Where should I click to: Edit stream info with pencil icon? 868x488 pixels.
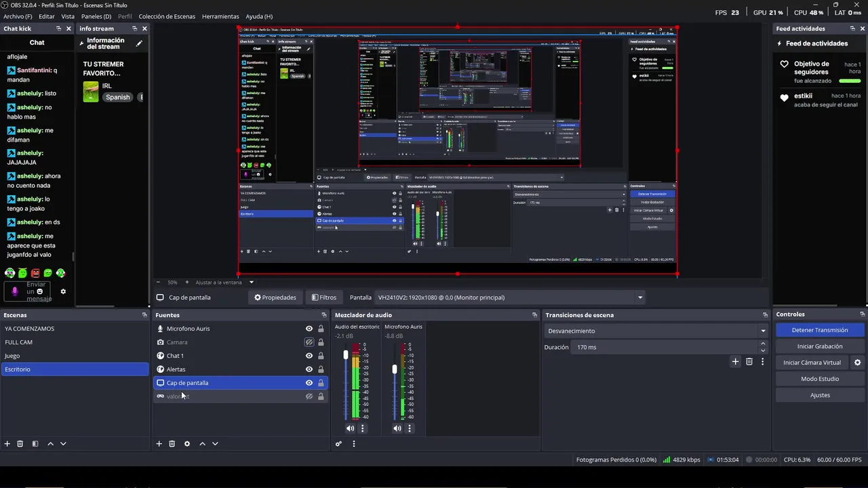click(x=139, y=43)
